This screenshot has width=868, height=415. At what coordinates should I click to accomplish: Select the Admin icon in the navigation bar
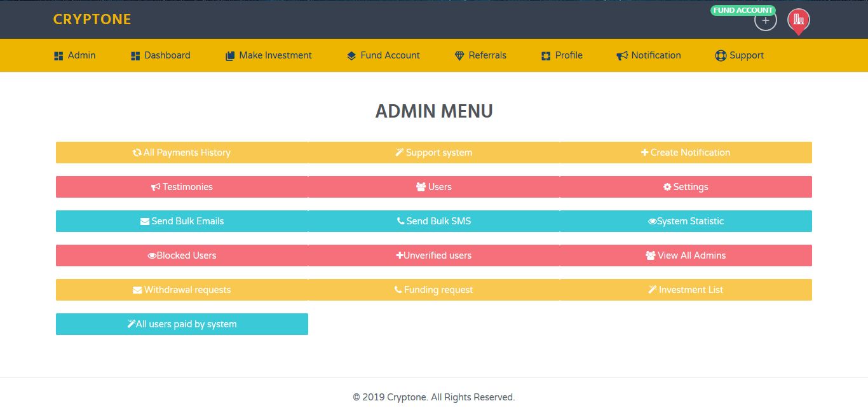(x=57, y=55)
